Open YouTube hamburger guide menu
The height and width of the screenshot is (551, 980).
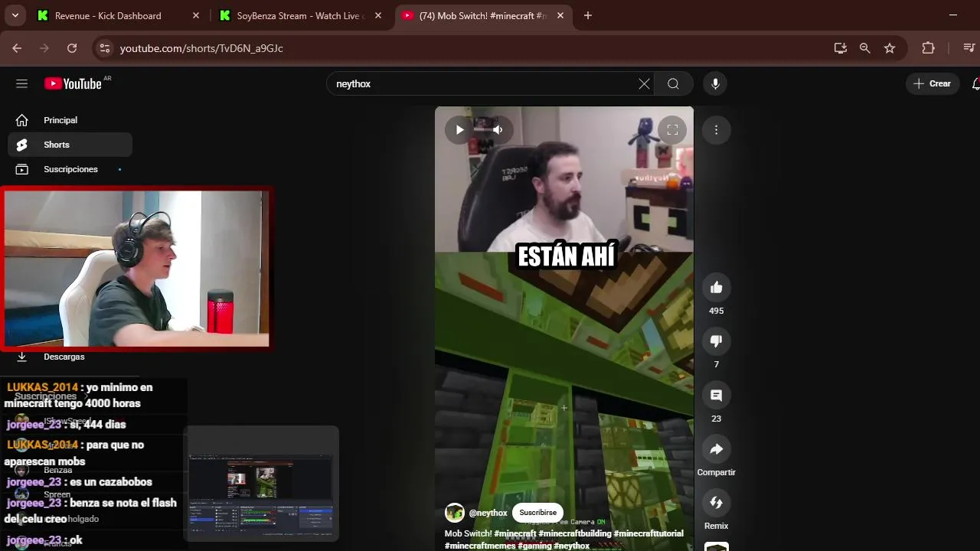(21, 83)
